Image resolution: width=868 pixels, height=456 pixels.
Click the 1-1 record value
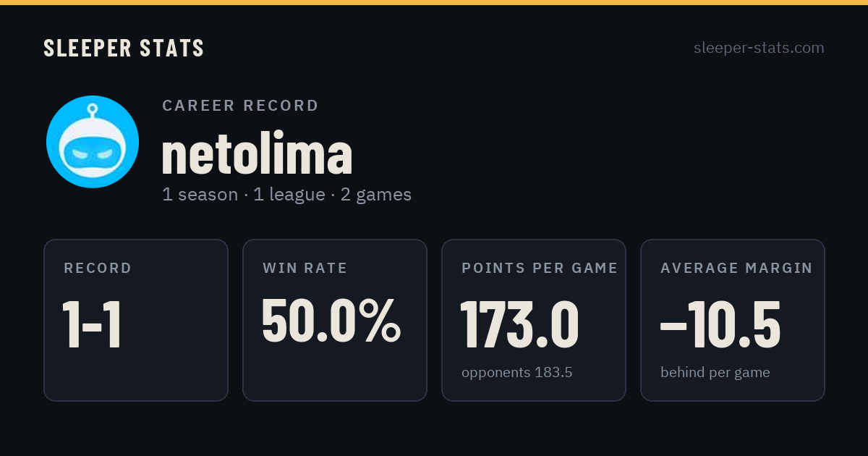coord(92,325)
